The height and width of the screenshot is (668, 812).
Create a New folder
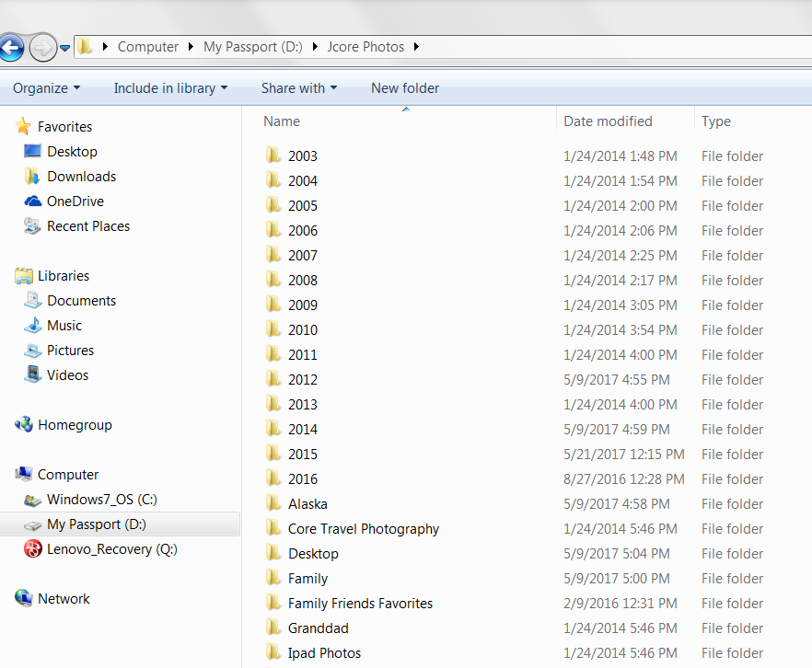pos(405,88)
